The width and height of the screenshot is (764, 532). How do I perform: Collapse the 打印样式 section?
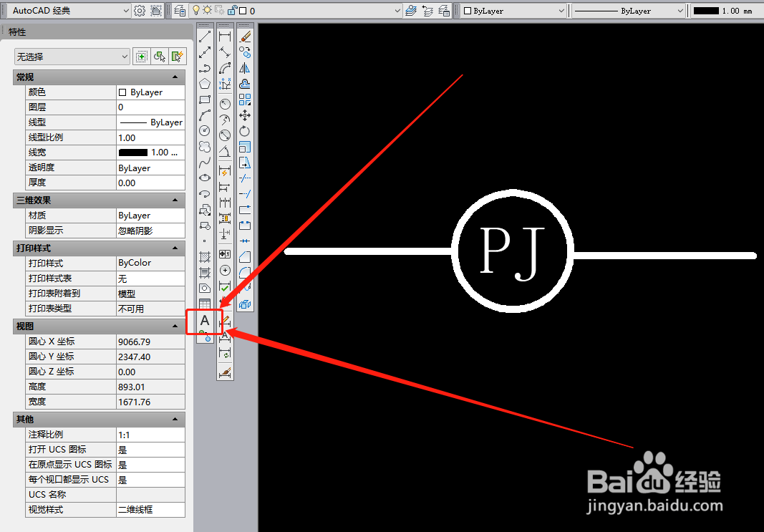175,248
